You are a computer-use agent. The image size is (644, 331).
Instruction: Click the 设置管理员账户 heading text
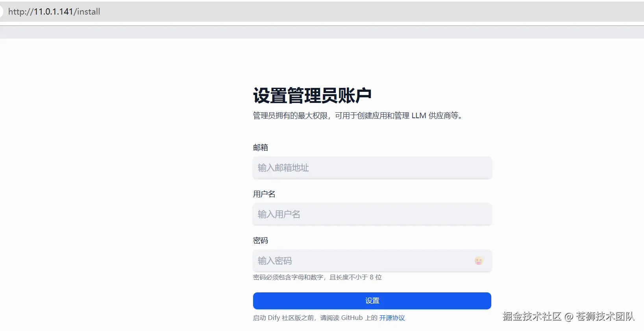pos(312,95)
